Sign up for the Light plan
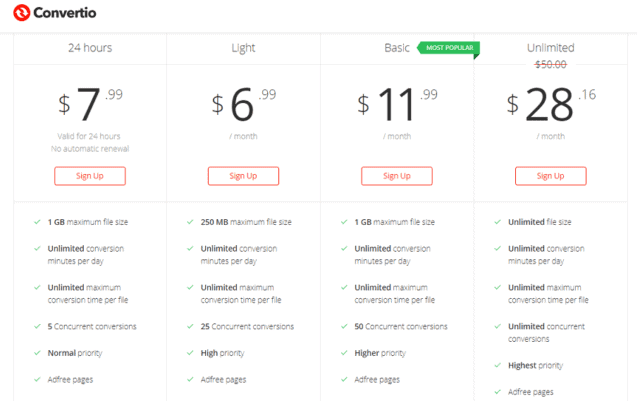Screen dimensions: 640x401 point(243,176)
